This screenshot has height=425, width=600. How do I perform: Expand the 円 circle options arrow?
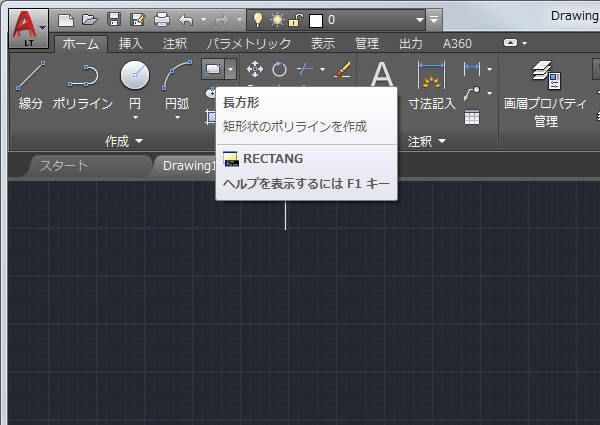pos(135,117)
